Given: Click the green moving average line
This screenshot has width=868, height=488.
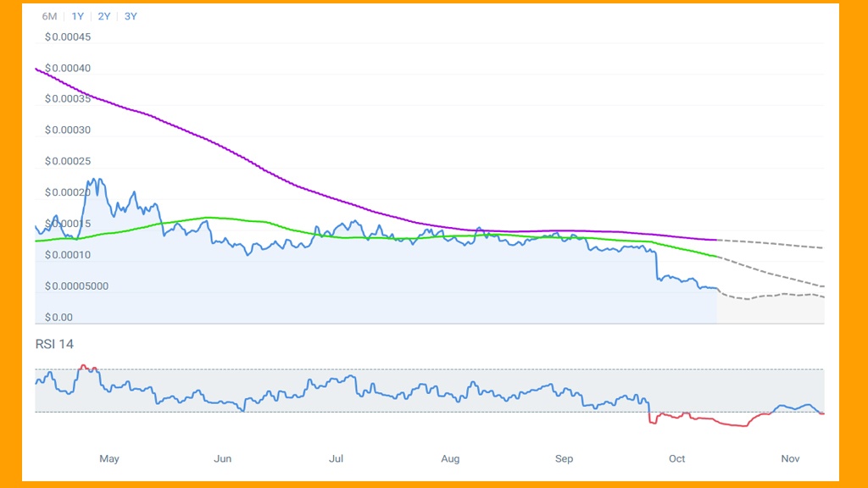Looking at the screenshot, I should (203, 218).
